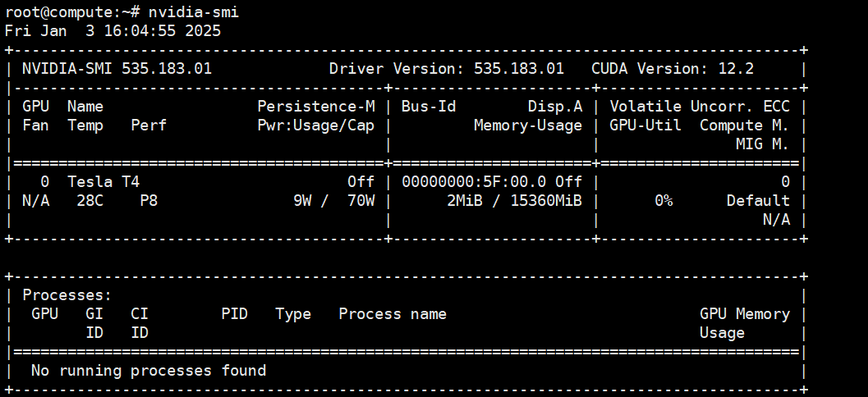The width and height of the screenshot is (868, 397).
Task: Click the 2MiB / 15360MiB memory usage
Action: pyautogui.click(x=514, y=201)
